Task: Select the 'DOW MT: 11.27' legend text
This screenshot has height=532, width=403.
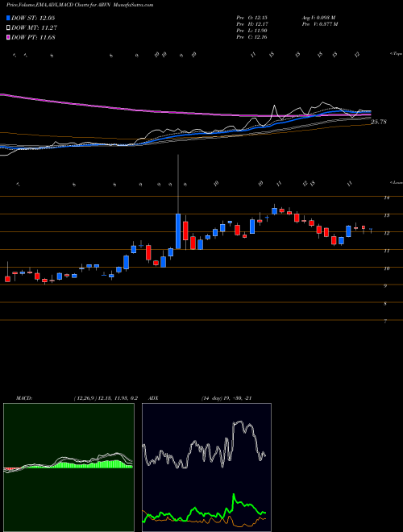Action: pyautogui.click(x=34, y=28)
